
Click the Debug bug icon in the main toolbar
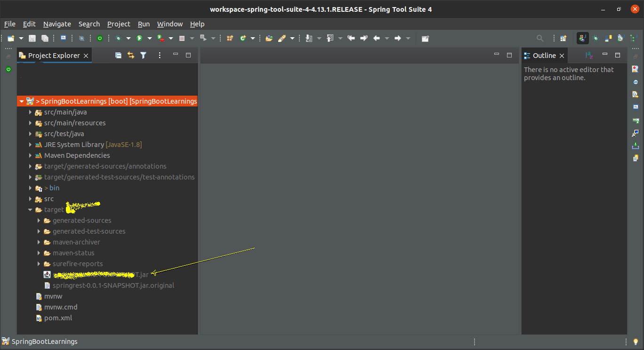click(118, 38)
